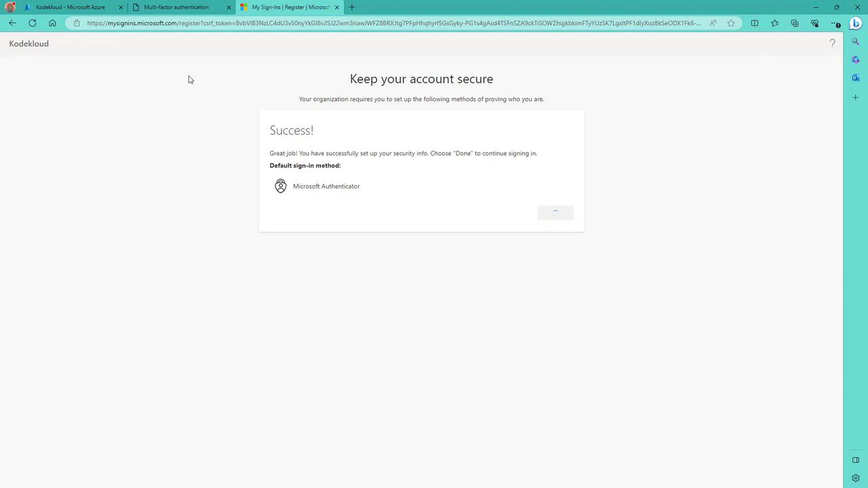The width and height of the screenshot is (868, 488).
Task: Open a new browser tab
Action: pyautogui.click(x=352, y=7)
